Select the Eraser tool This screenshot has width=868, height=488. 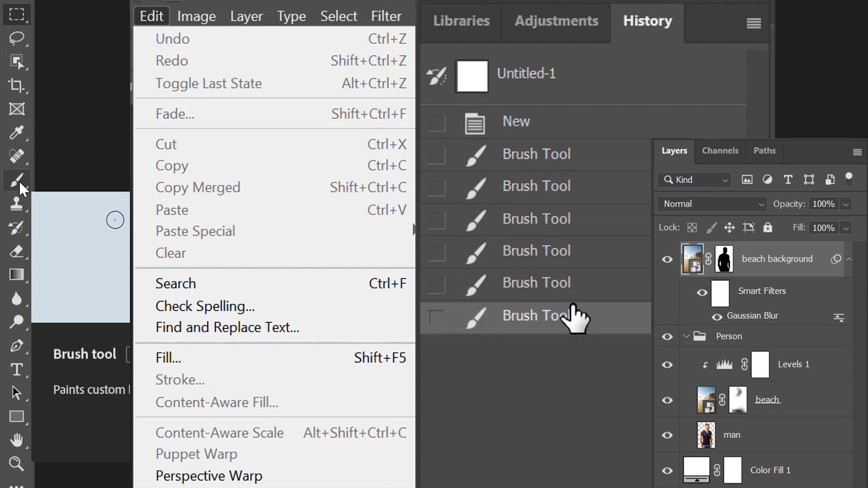(x=17, y=252)
